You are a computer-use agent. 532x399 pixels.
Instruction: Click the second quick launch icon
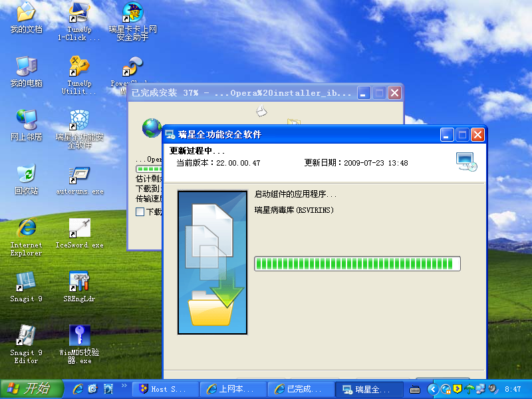click(x=92, y=389)
